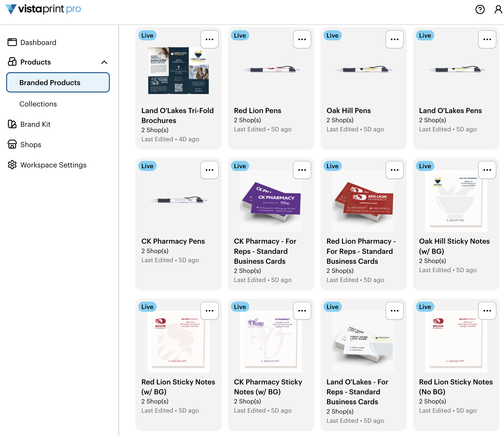
Task: Open the user account icon
Action: 498,10
